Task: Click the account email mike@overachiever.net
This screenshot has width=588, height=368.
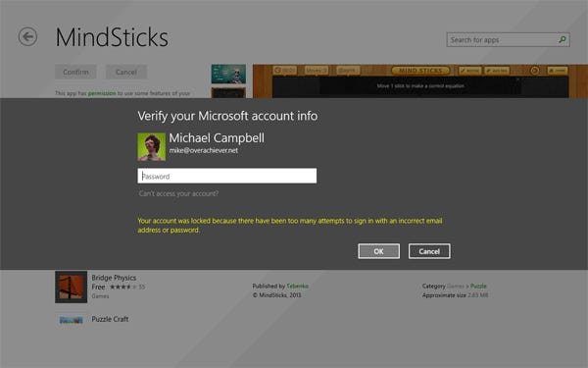Action: pyautogui.click(x=204, y=150)
